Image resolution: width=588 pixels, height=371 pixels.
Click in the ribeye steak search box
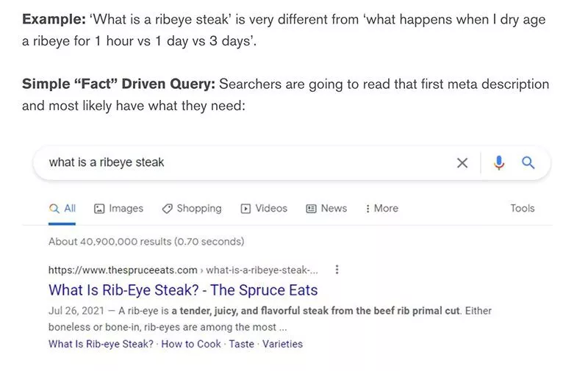[x=243, y=163]
